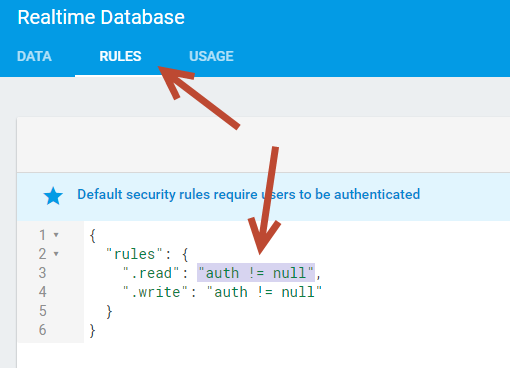
Task: Collapse code fold arrow on line 1
Action: point(56,235)
